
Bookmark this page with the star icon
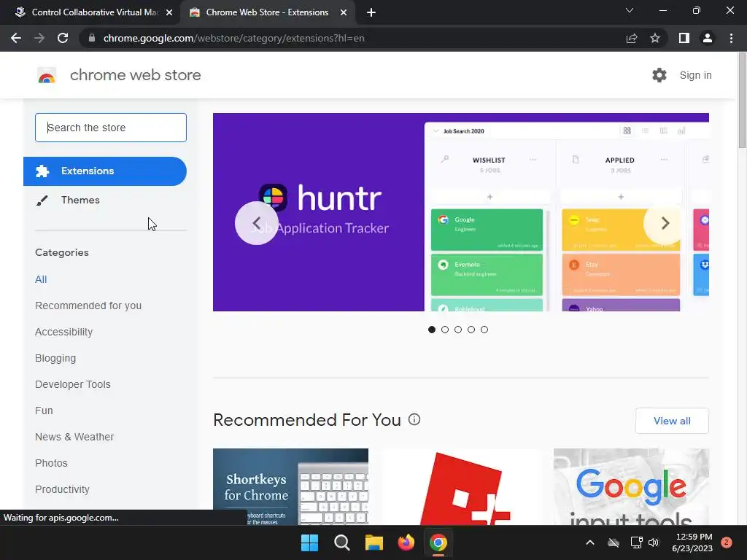(655, 38)
